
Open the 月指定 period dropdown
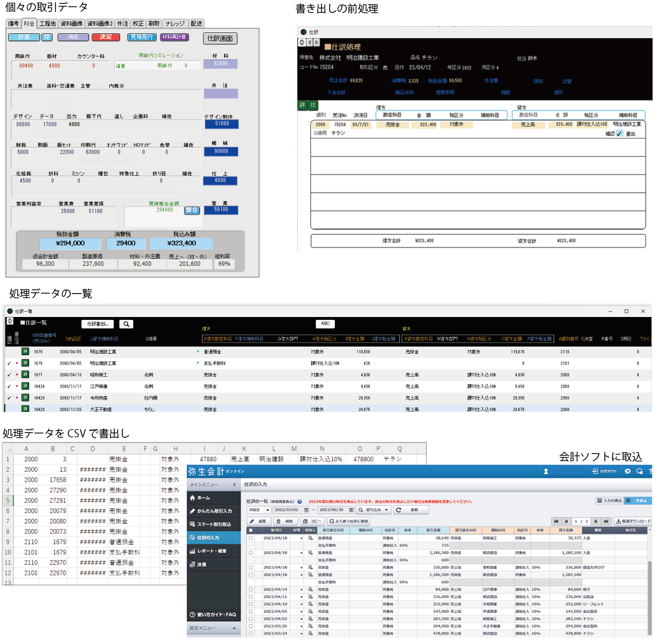(259, 510)
